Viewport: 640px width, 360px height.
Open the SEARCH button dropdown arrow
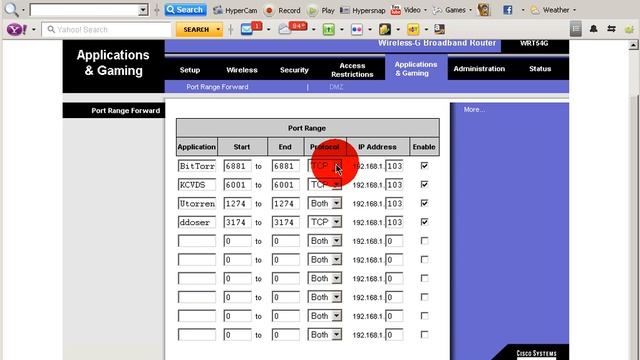[x=218, y=29]
